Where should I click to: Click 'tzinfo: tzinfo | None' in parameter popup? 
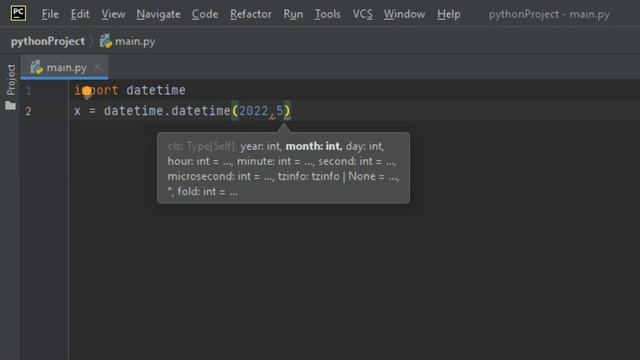pos(327,176)
